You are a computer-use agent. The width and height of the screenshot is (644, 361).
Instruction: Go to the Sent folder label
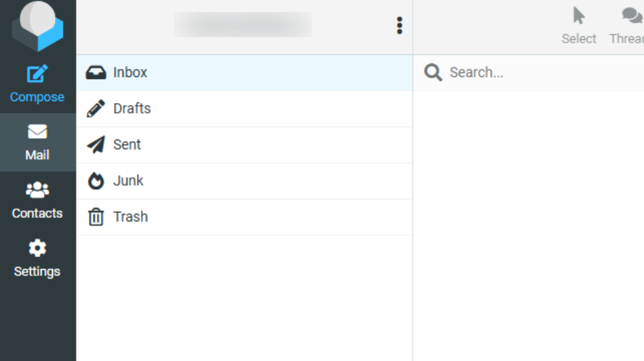coord(127,144)
